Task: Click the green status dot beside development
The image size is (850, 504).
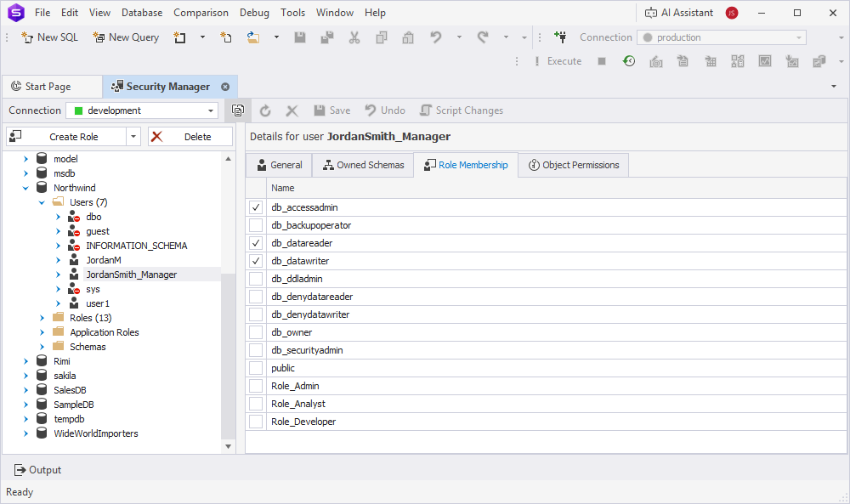Action: click(x=78, y=110)
